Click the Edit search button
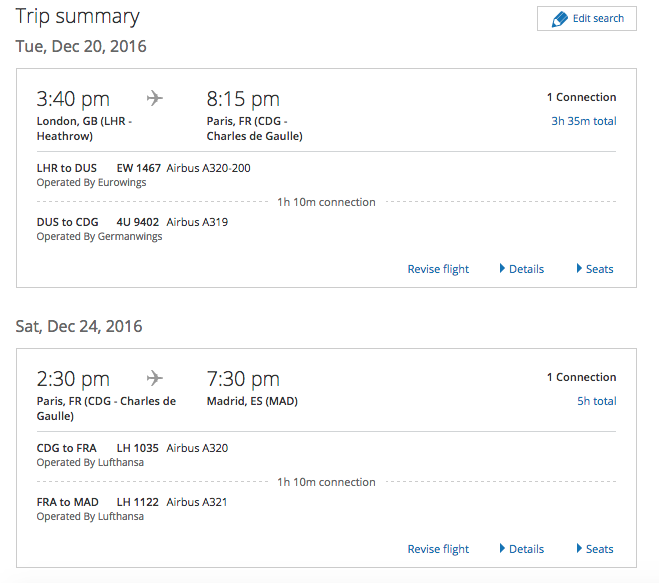The image size is (659, 583). [587, 18]
